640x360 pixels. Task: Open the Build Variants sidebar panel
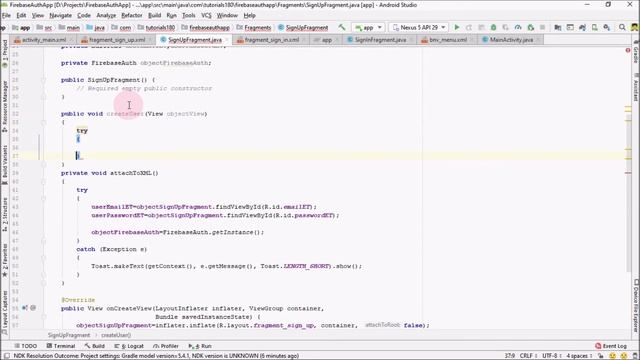(4, 165)
